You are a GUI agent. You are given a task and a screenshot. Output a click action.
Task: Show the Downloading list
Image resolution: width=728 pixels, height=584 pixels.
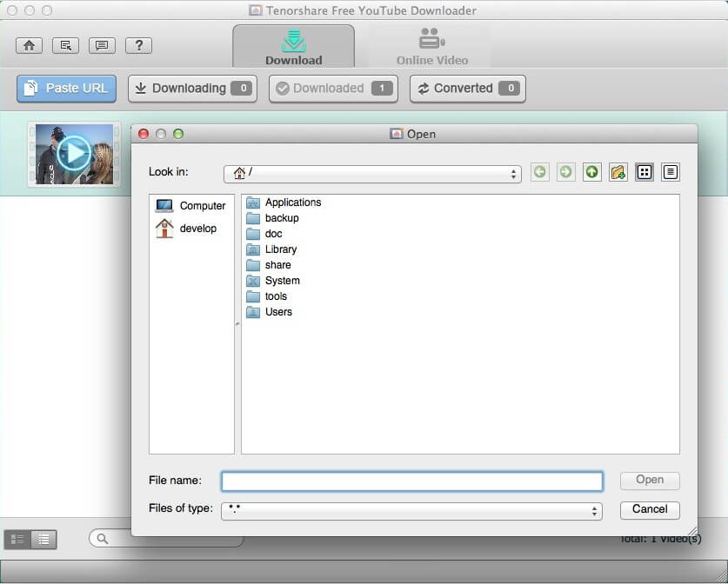coord(192,88)
